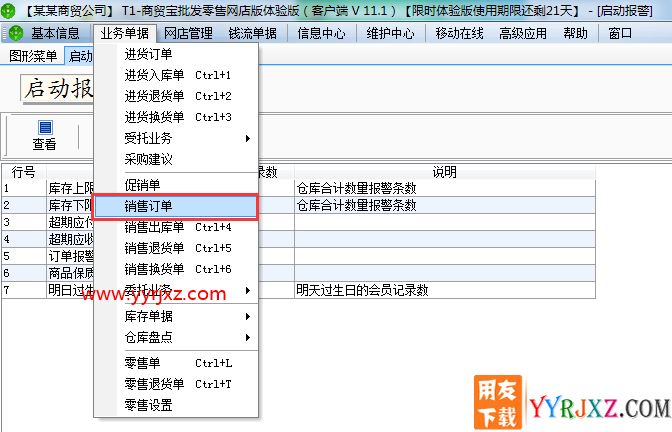Select 销售退货单 menu entry
672x432 pixels.
(176, 248)
